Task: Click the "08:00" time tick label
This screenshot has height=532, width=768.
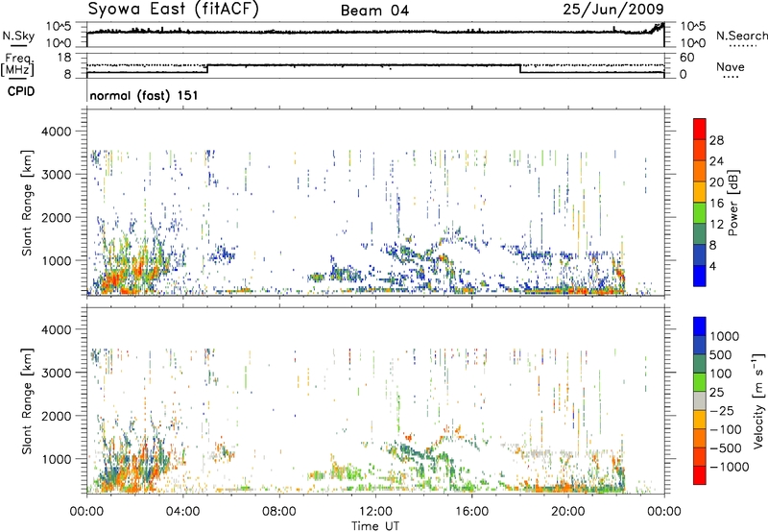Action: 279,512
